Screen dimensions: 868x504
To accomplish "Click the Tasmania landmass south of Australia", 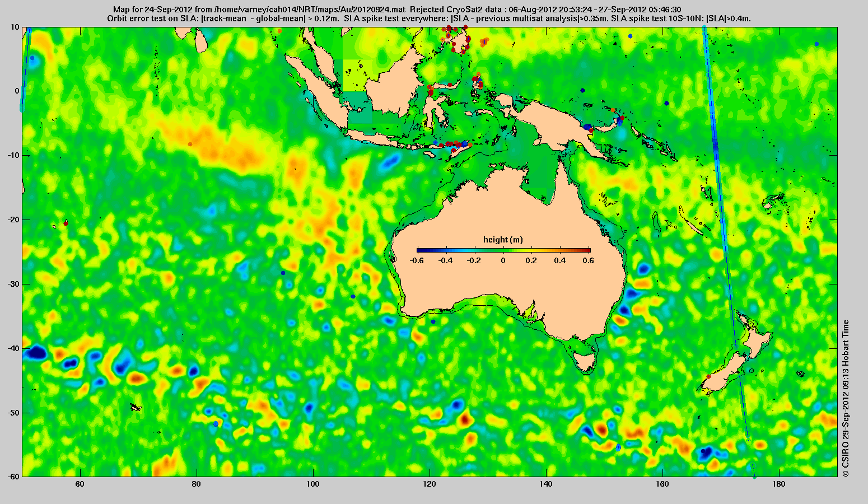I will pos(585,362).
